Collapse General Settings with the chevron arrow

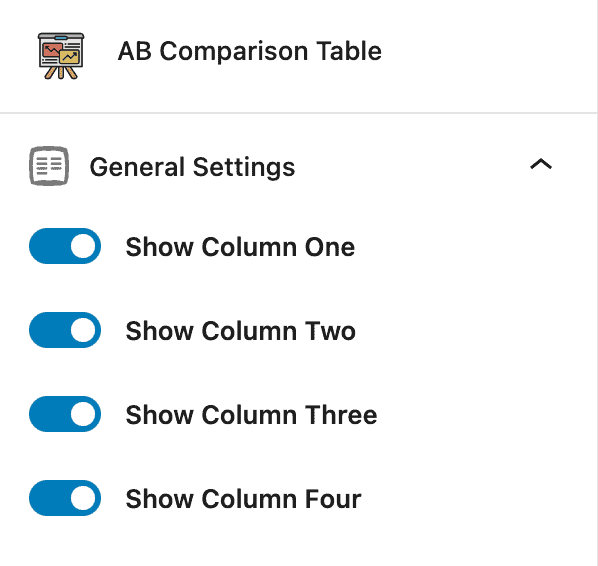(x=541, y=164)
